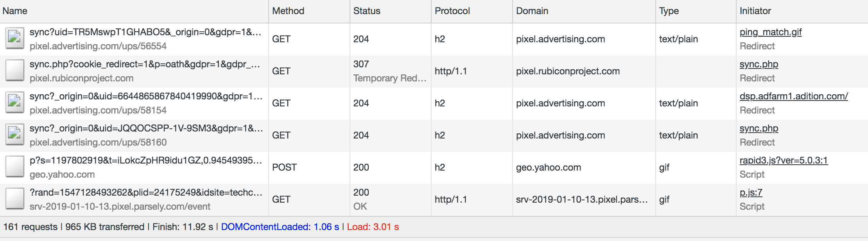Sort by the Method column header
Image resolution: width=868 pixels, height=241 pixels.
(309, 11)
